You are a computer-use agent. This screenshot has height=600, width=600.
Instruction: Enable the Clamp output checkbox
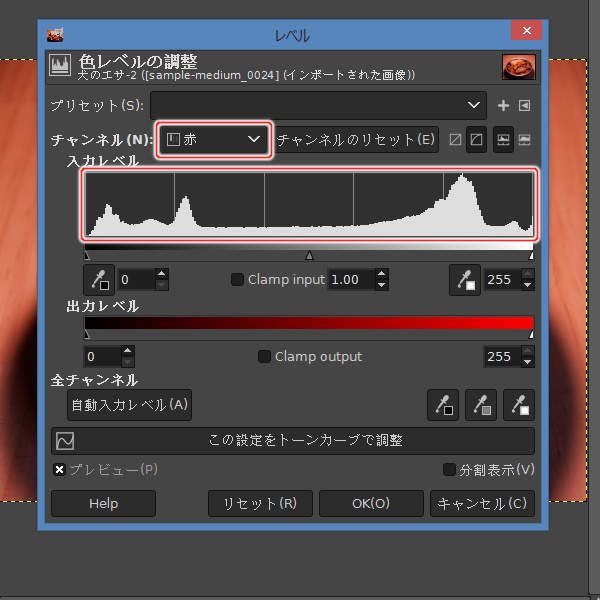[264, 357]
